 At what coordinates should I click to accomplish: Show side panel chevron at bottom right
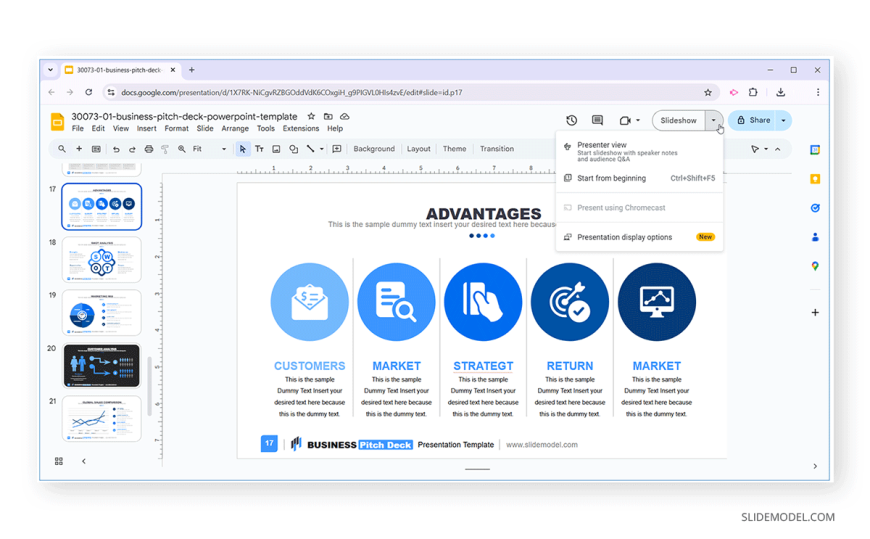(x=815, y=466)
